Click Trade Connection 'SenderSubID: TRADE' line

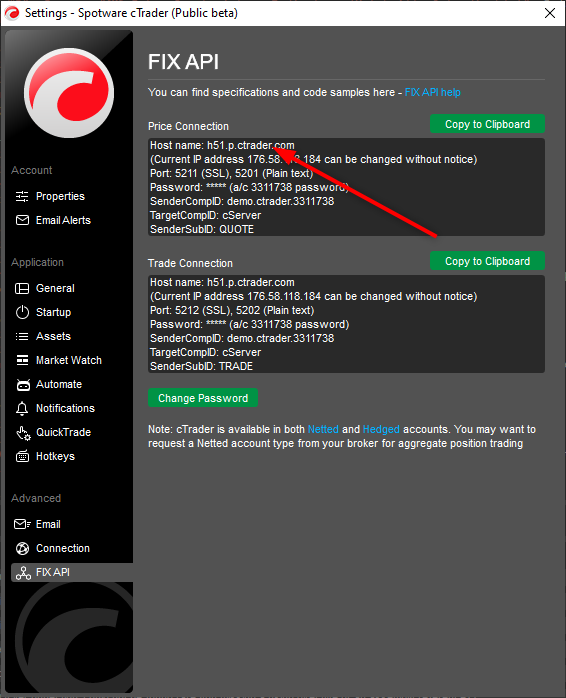[x=201, y=367]
